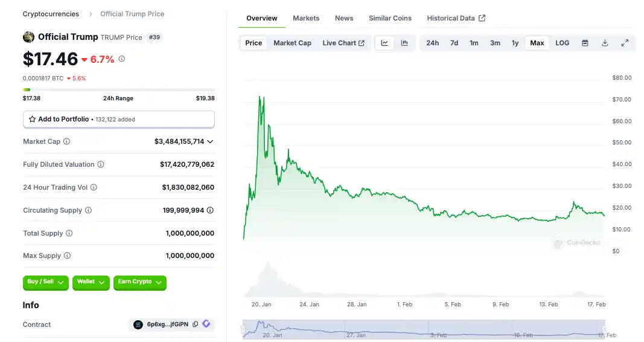Open the Similar Coins tab
The image size is (644, 342).
[390, 18]
